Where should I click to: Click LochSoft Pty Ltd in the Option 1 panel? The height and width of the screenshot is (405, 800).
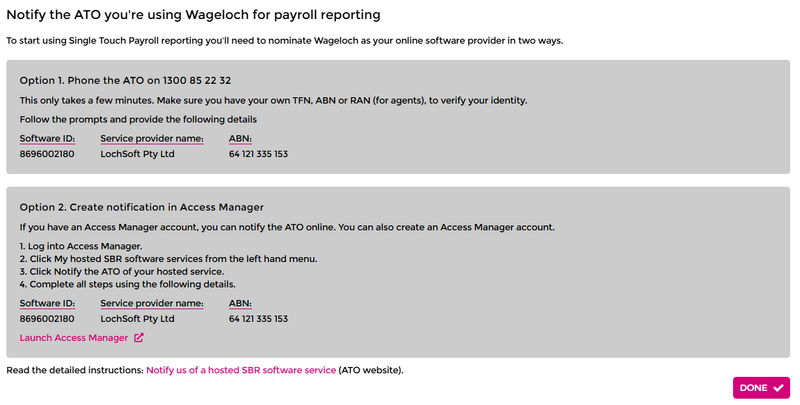tap(138, 154)
